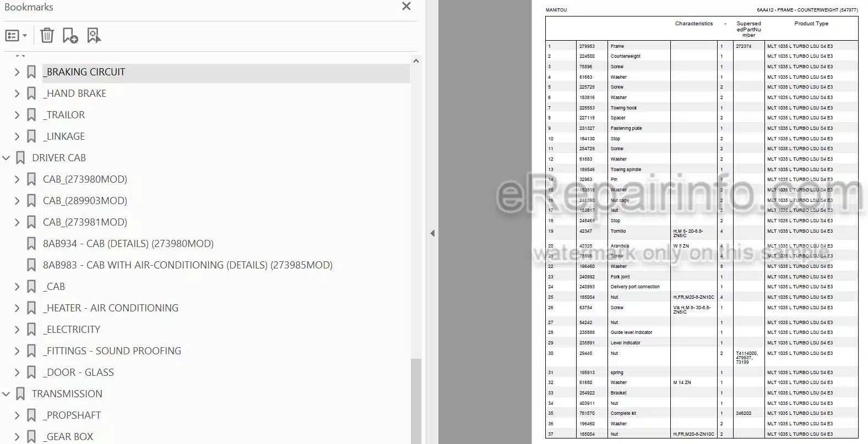Open 8AB934 - CAB (DETAILS) bookmark

pyautogui.click(x=128, y=244)
